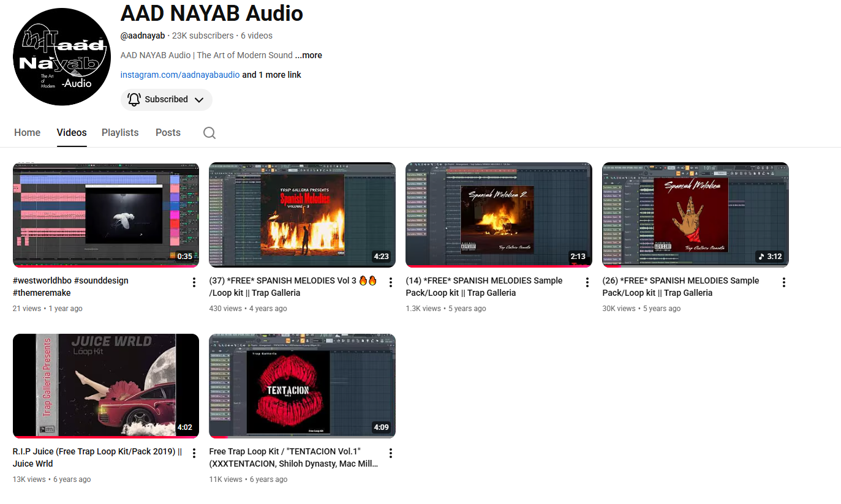Play the Westworld theme remake thumbnail
This screenshot has width=841, height=504.
point(106,215)
